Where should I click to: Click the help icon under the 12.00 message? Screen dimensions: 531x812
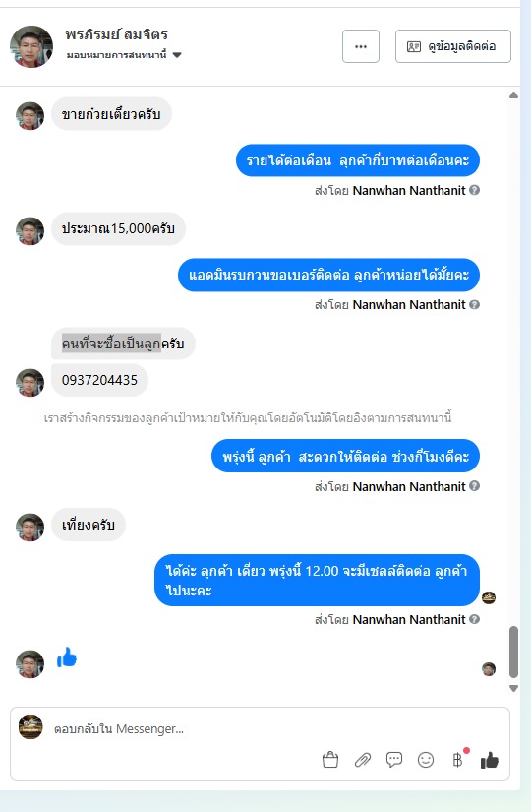[x=474, y=619]
